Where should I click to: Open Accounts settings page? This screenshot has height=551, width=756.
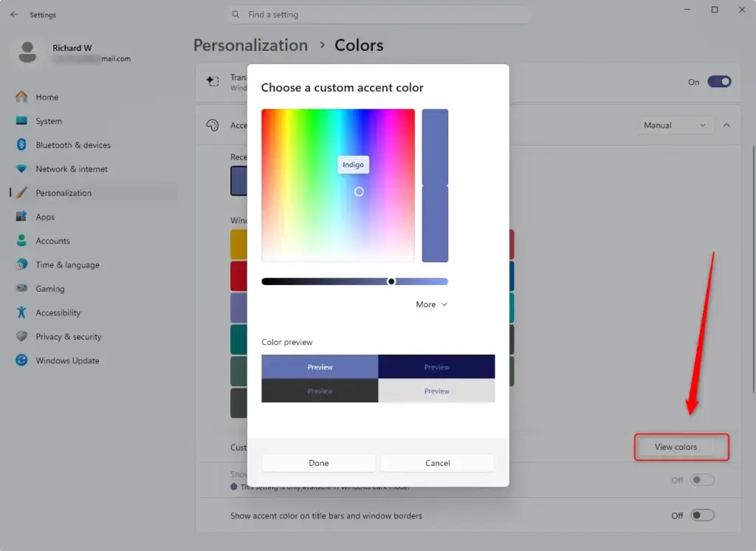coord(93,241)
